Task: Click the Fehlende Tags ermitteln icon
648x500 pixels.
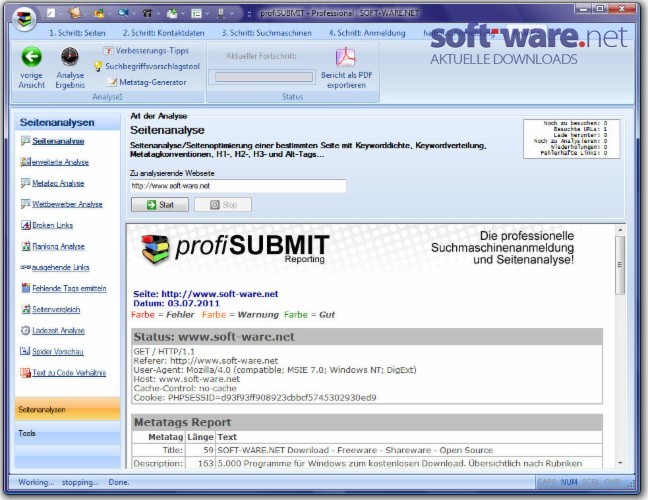Action: pos(26,288)
